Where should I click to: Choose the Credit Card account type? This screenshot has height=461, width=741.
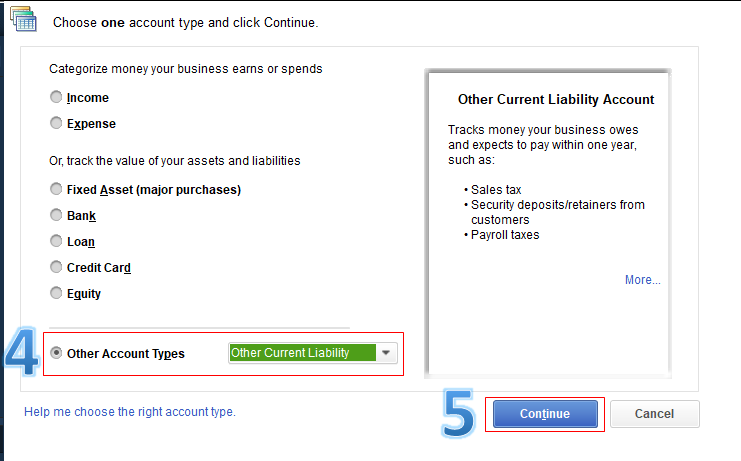(56, 268)
